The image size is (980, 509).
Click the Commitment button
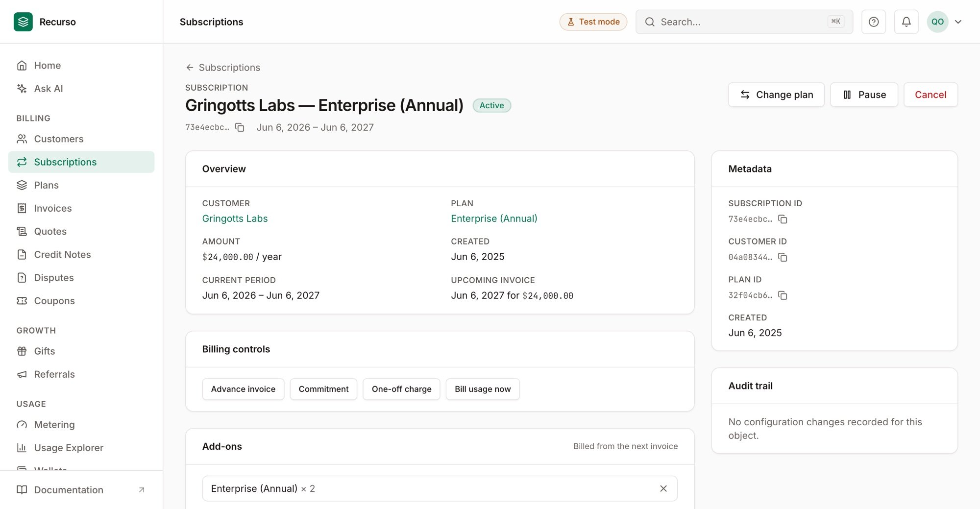[x=323, y=389]
